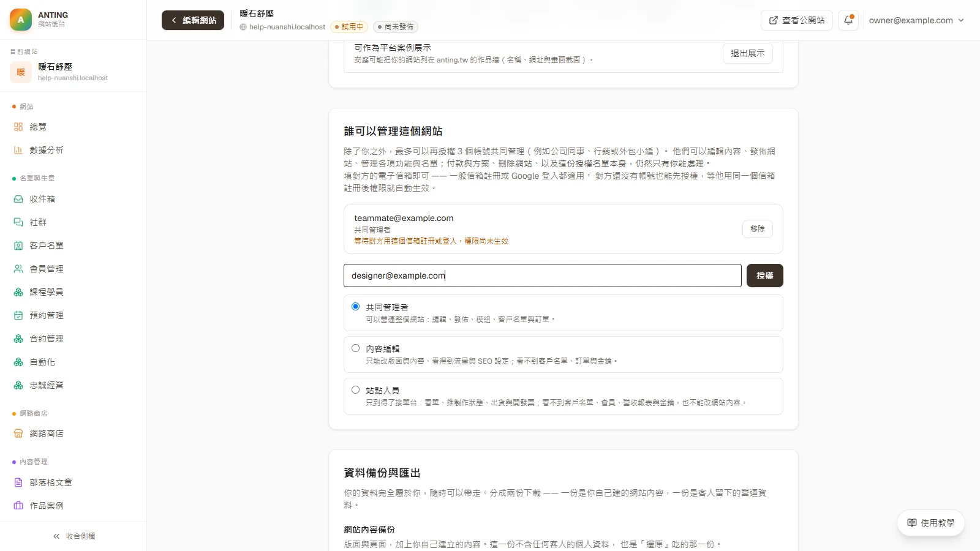Open 會員管理 members icon
Image resolution: width=980 pixels, height=551 pixels.
click(x=18, y=269)
